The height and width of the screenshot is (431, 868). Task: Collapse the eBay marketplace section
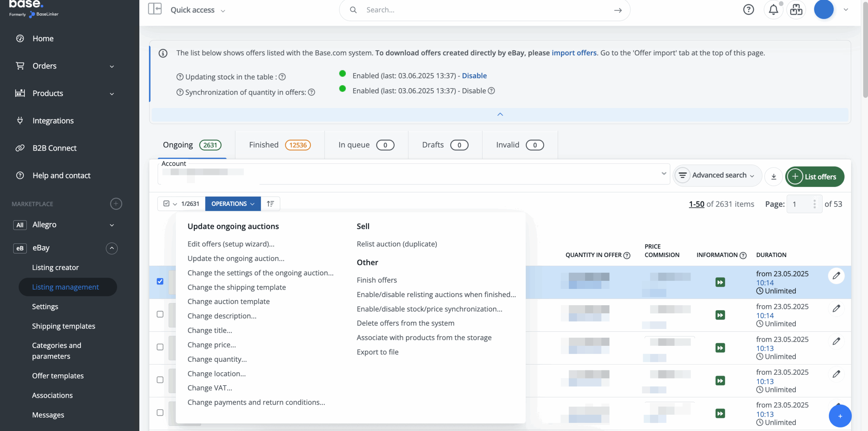pyautogui.click(x=112, y=248)
